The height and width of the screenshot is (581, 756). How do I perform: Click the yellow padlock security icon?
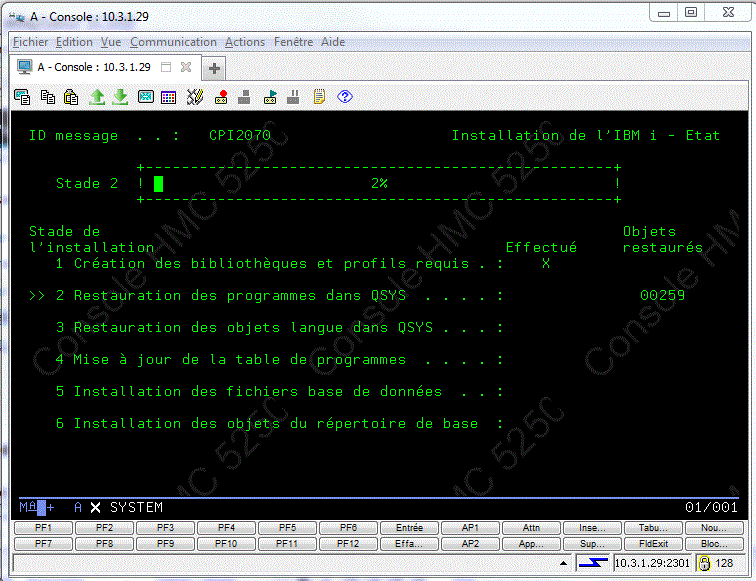[704, 563]
